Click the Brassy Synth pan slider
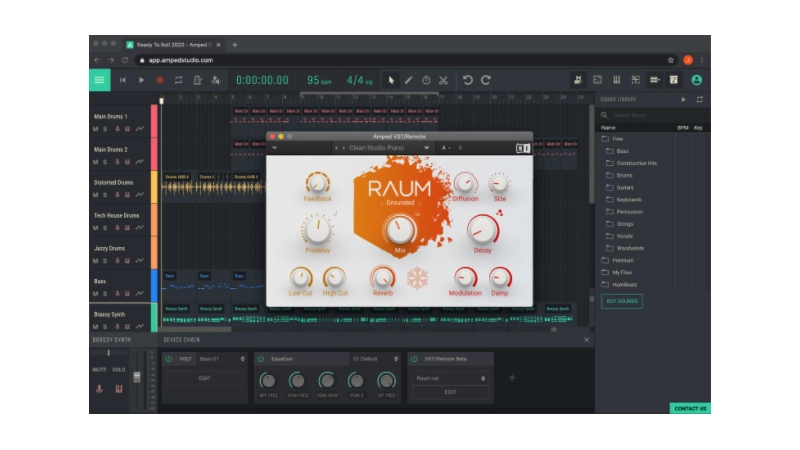The height and width of the screenshot is (450, 800). point(109,353)
